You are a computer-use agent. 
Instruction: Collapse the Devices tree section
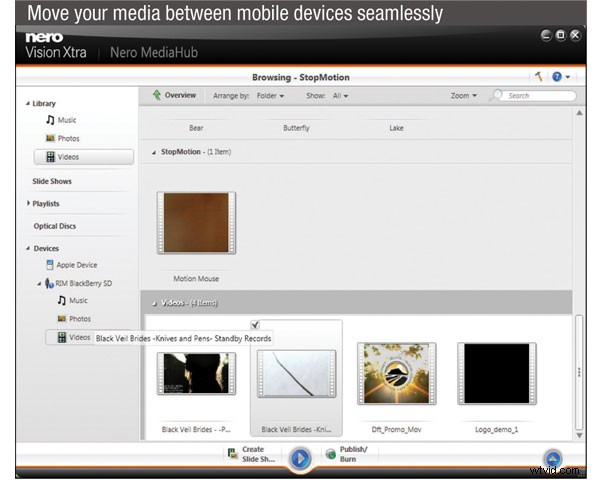28,248
